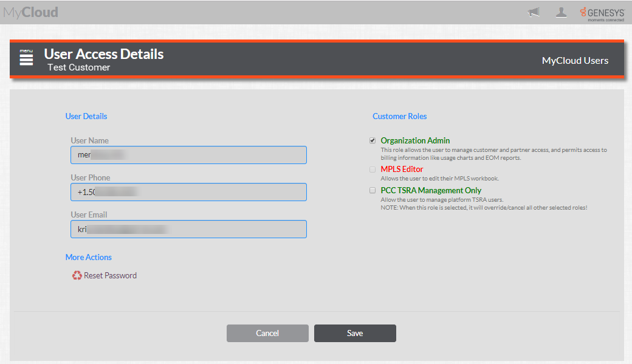Click into the User Name field
The image size is (632, 364).
188,155
